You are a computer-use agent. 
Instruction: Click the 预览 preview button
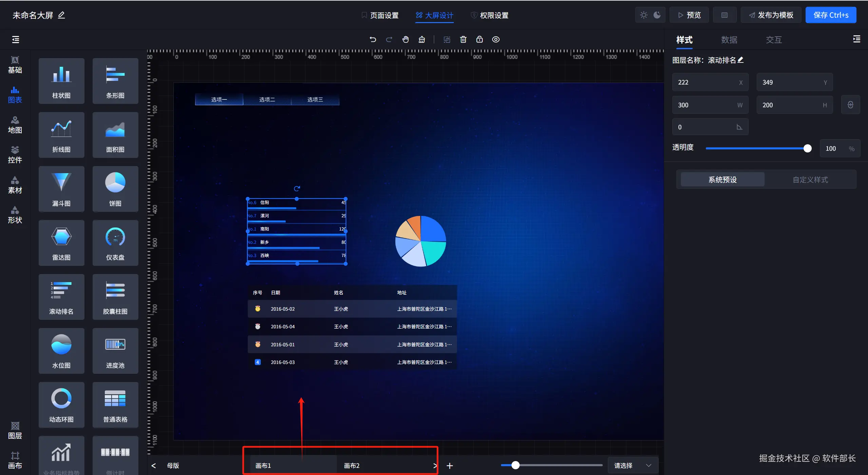tap(689, 15)
